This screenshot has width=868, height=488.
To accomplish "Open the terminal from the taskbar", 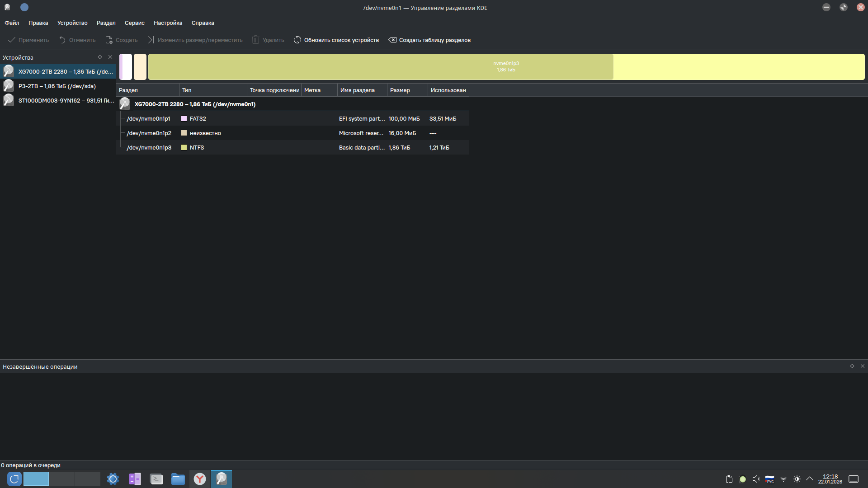I will point(156,479).
